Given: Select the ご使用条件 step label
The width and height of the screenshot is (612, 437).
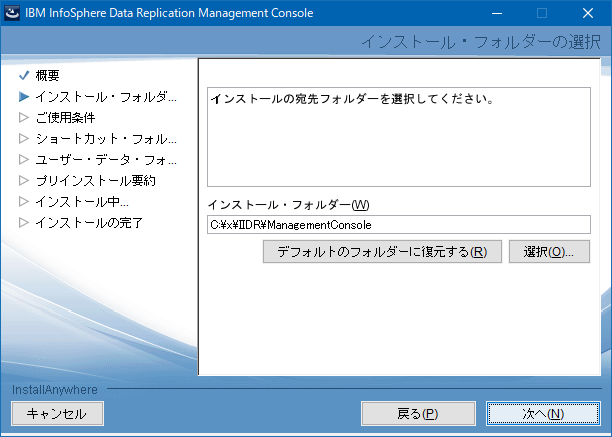Looking at the screenshot, I should coord(65,117).
